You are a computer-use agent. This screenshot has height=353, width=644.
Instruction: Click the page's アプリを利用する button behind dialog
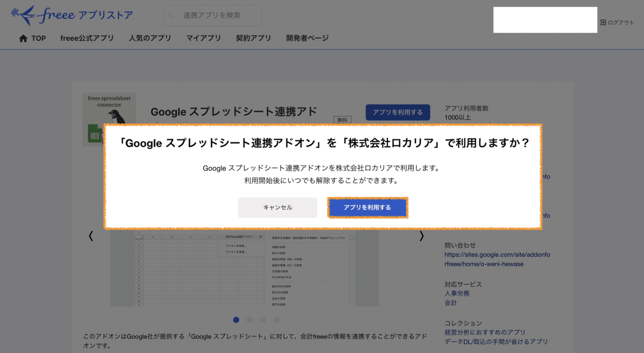coord(398,112)
